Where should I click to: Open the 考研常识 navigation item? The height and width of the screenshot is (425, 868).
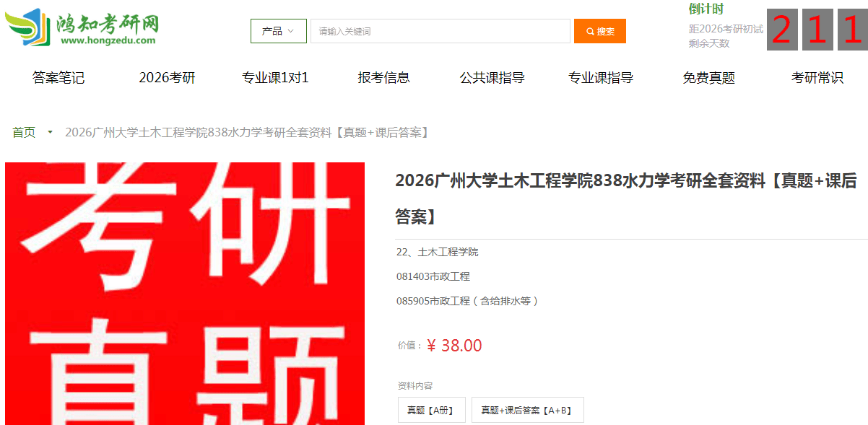pyautogui.click(x=817, y=78)
